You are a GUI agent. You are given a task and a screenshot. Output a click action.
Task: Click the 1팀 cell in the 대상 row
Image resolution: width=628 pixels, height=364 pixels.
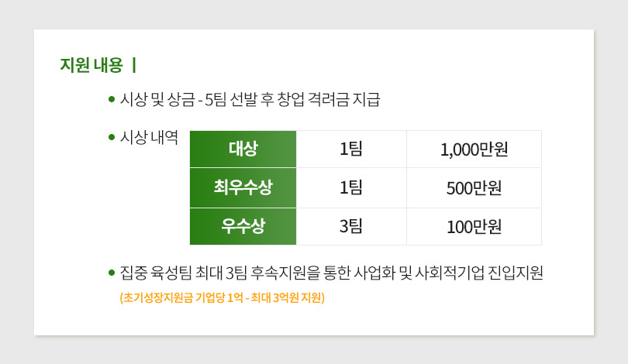pos(351,149)
